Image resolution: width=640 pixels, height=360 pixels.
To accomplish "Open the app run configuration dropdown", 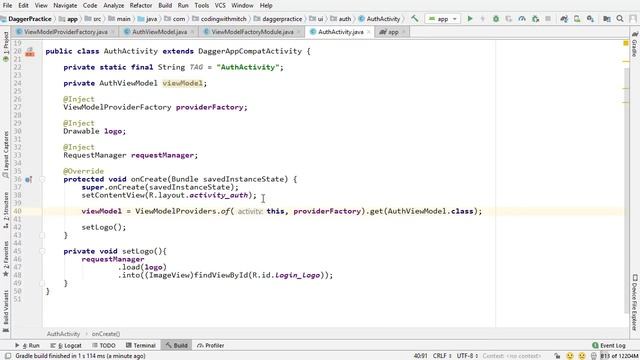I will click(x=442, y=19).
